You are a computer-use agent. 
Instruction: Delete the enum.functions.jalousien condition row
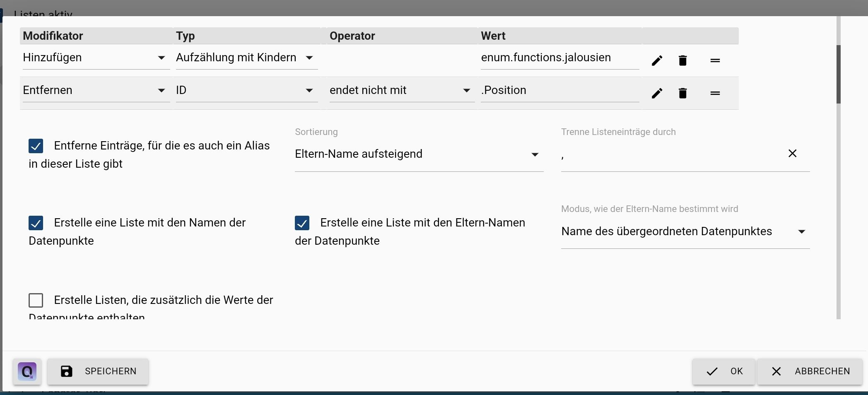click(x=683, y=60)
